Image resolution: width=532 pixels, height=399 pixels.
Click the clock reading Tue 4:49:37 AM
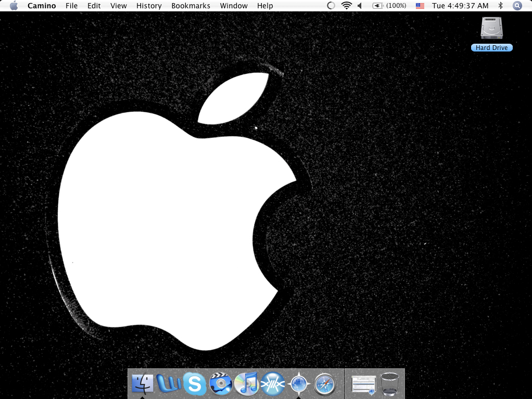click(460, 6)
